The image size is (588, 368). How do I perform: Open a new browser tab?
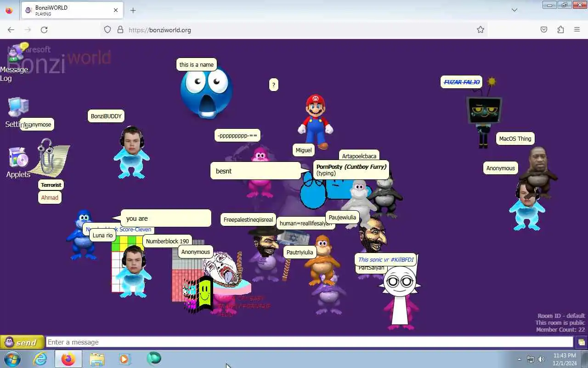133,10
